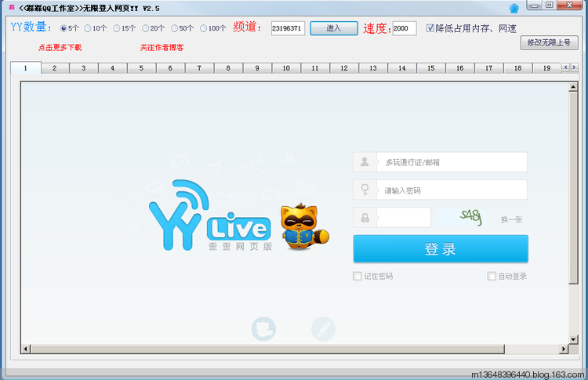Click the 频道 channel number field

288,28
